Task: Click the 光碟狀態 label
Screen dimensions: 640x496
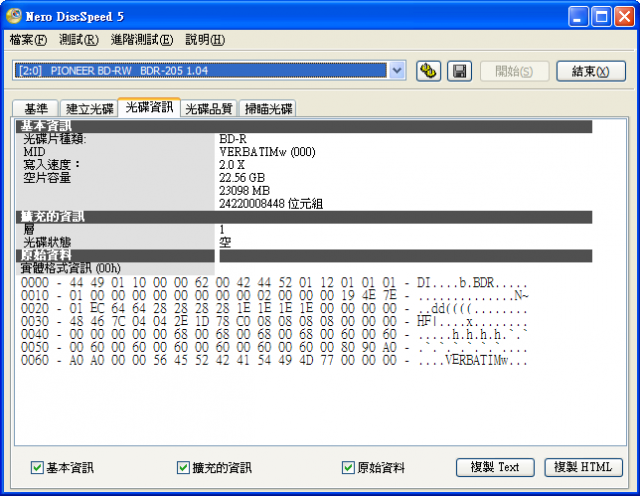Action: 47,242
